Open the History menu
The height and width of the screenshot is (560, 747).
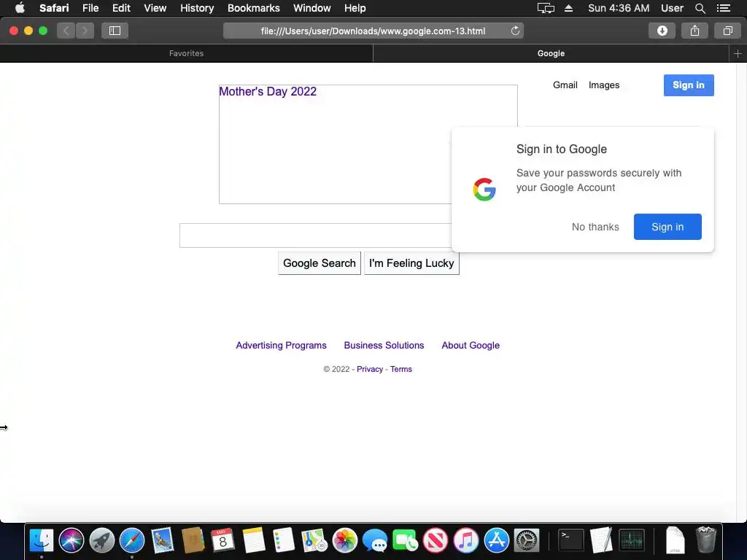tap(197, 8)
